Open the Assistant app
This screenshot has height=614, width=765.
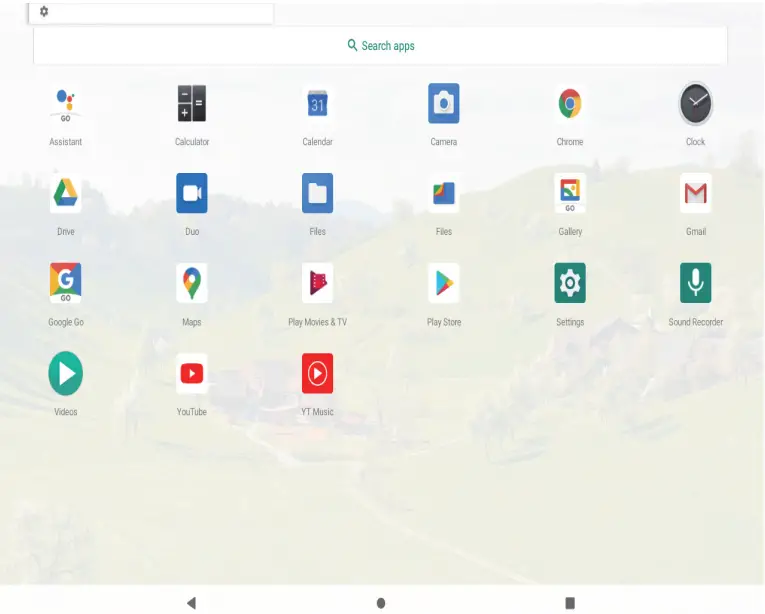[65, 104]
